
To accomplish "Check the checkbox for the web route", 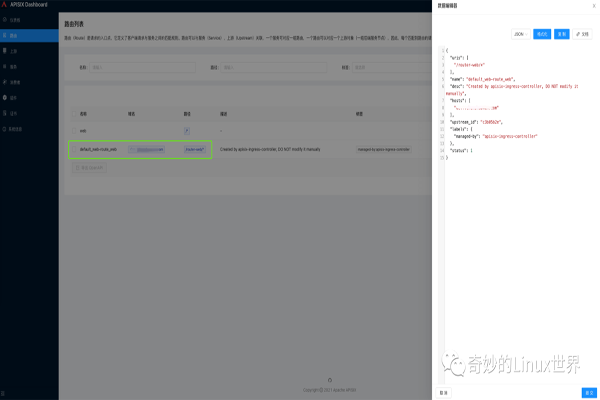I will (74, 131).
